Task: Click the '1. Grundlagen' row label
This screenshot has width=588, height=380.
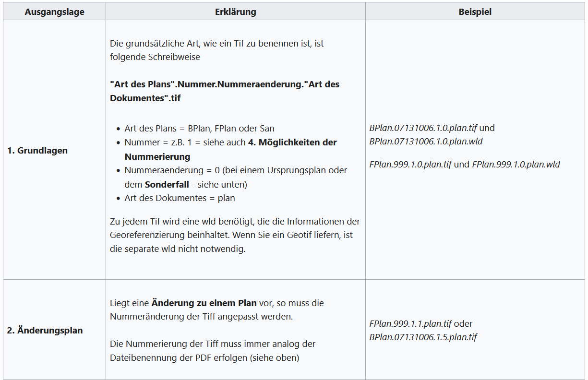Action: coord(37,150)
